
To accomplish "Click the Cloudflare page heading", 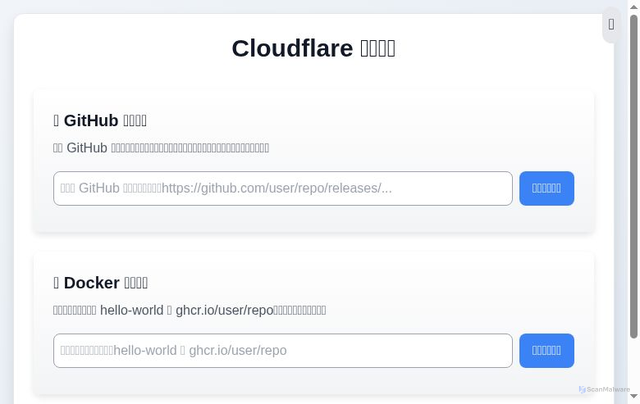I will point(313,48).
